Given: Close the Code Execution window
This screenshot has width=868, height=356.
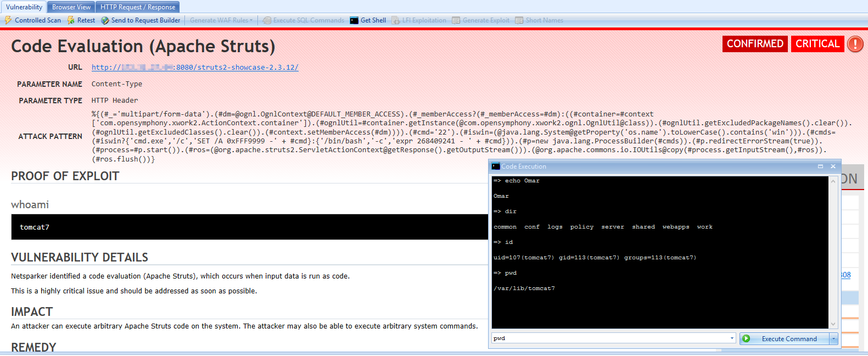Looking at the screenshot, I should click(833, 166).
